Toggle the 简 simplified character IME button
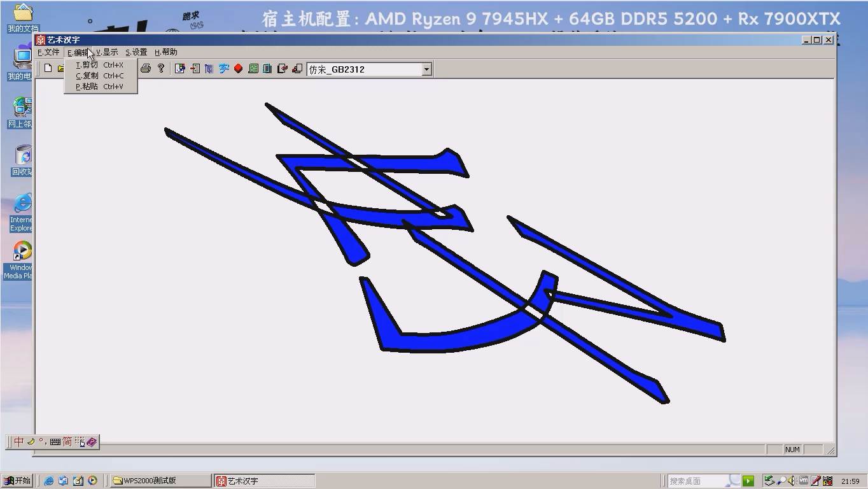The image size is (868, 489). tap(67, 441)
